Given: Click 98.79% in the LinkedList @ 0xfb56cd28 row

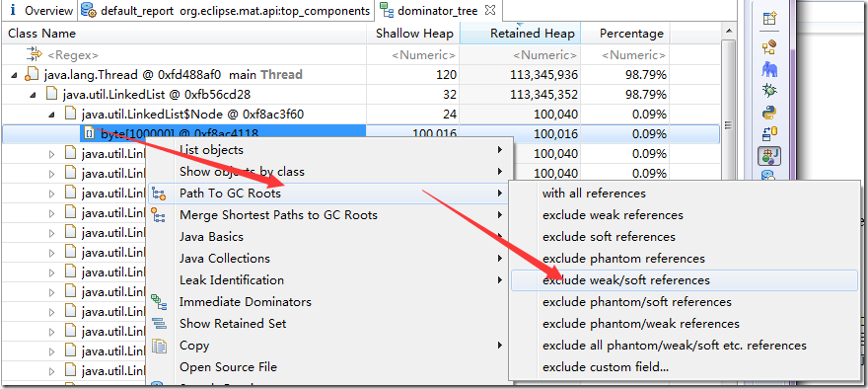Looking at the screenshot, I should point(645,95).
